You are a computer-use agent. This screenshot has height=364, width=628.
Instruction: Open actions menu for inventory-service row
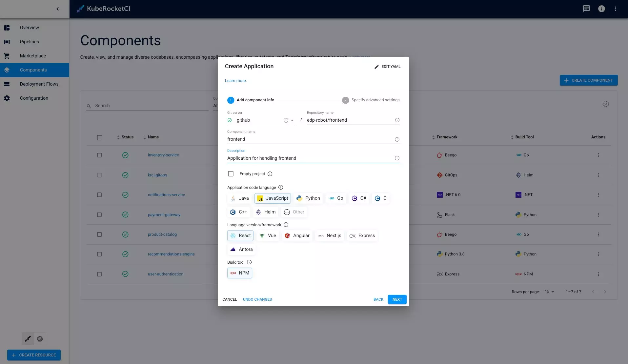[598, 155]
